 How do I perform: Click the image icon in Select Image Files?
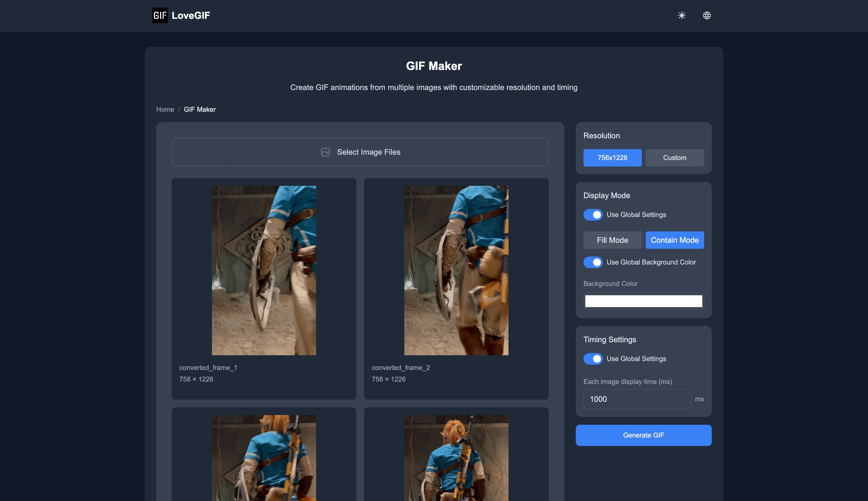[325, 152]
